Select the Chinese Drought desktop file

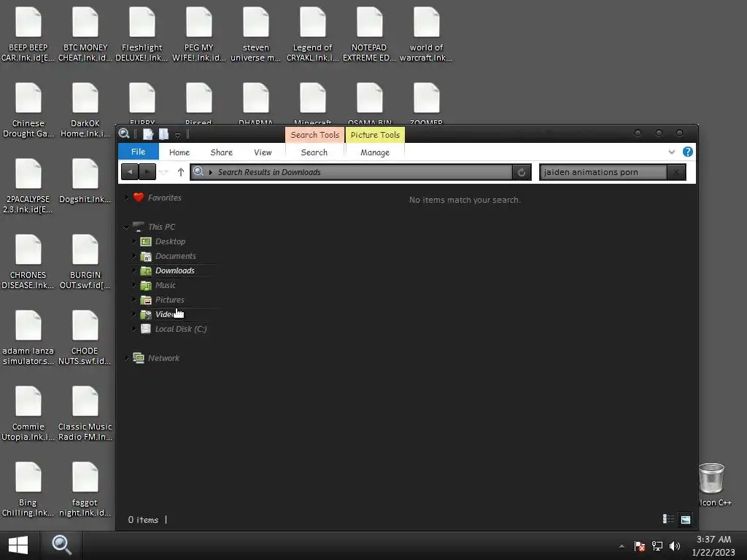(28, 111)
